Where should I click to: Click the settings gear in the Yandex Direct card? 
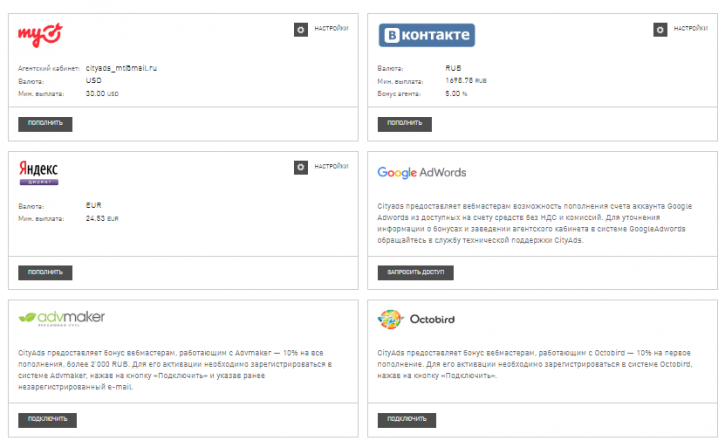click(301, 167)
